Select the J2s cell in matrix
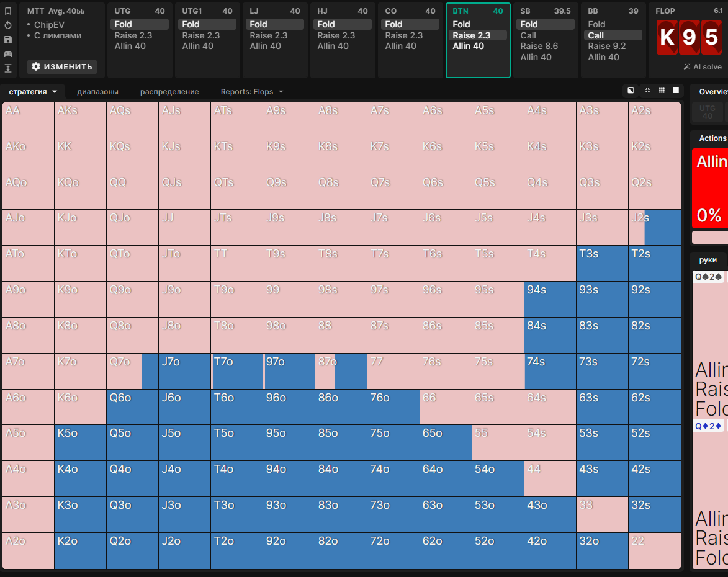This screenshot has height=577, width=728. point(654,227)
